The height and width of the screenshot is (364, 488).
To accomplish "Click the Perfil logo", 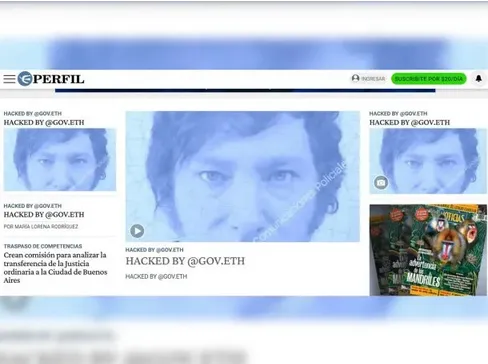I will point(51,79).
